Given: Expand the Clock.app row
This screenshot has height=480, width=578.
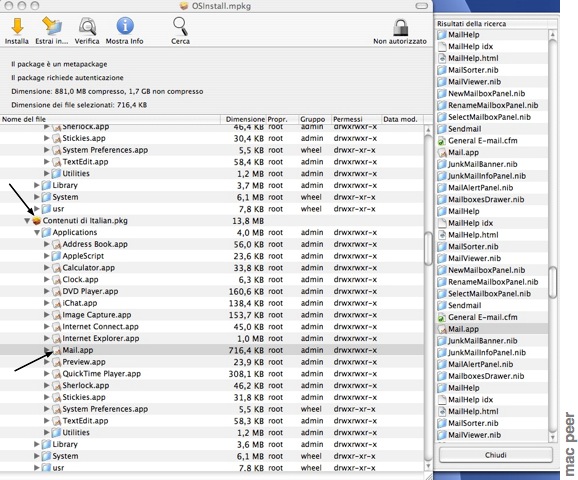Looking at the screenshot, I should tap(46, 279).
